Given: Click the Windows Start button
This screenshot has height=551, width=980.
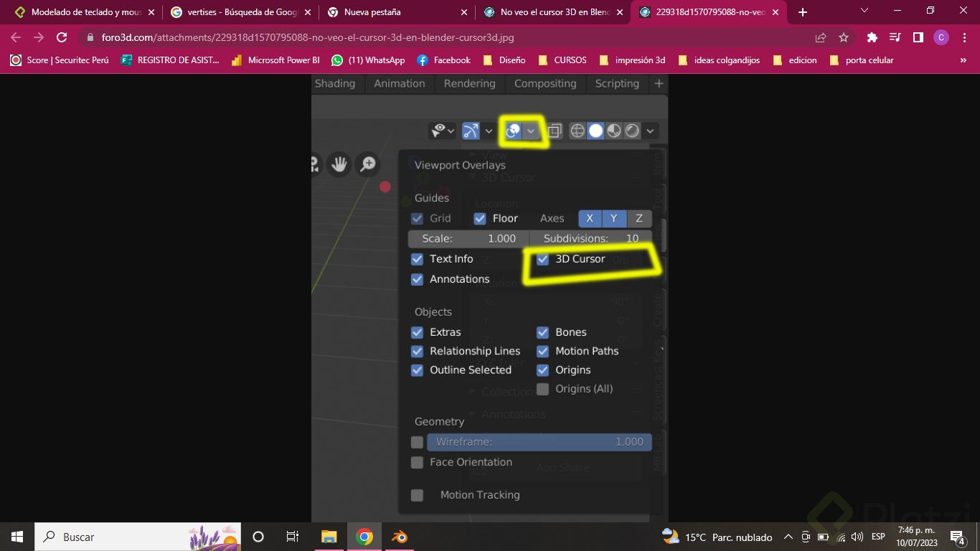Looking at the screenshot, I should (x=17, y=537).
